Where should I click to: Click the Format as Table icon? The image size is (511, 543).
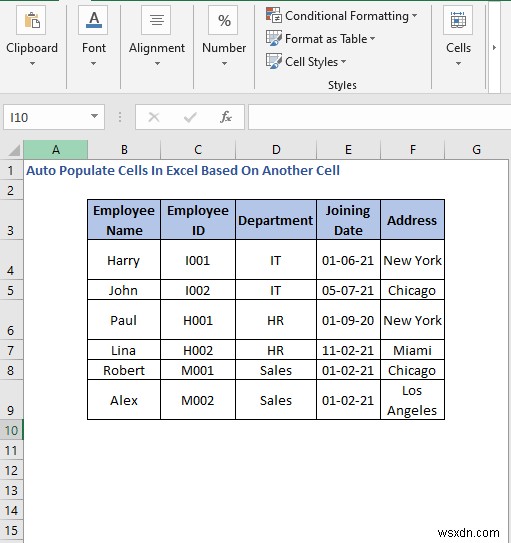[274, 38]
